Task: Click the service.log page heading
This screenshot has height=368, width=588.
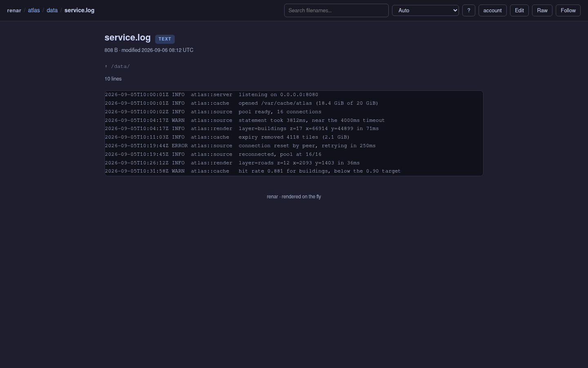Action: 127,38
